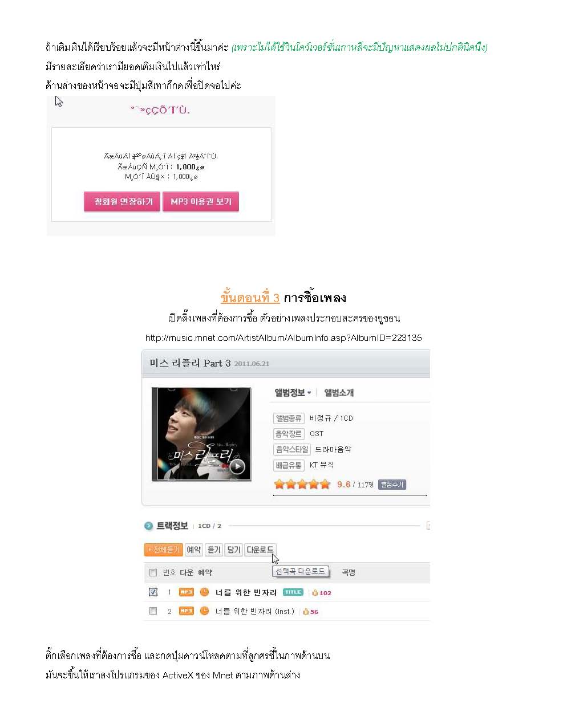
Task: Toggle select-all checkbox in track header
Action: [x=153, y=572]
